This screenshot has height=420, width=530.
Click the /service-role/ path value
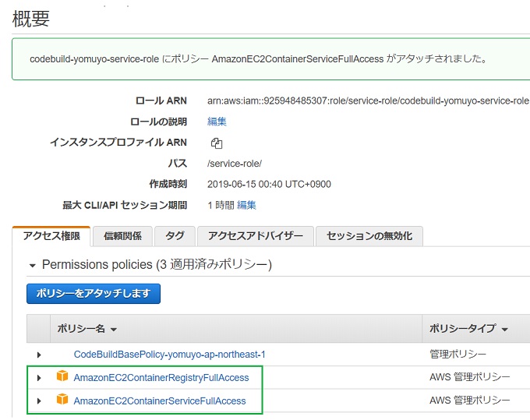(x=235, y=164)
